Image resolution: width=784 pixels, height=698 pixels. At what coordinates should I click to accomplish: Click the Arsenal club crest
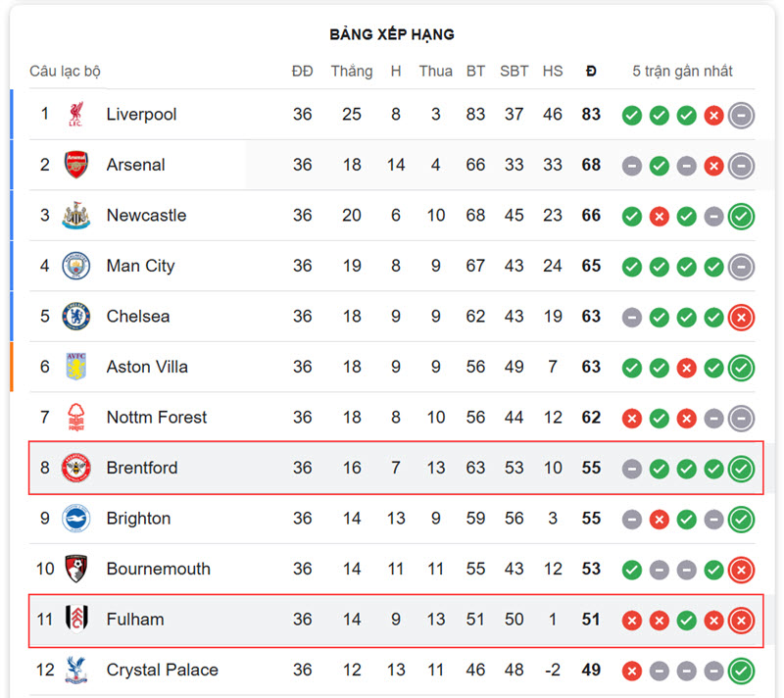point(76,165)
